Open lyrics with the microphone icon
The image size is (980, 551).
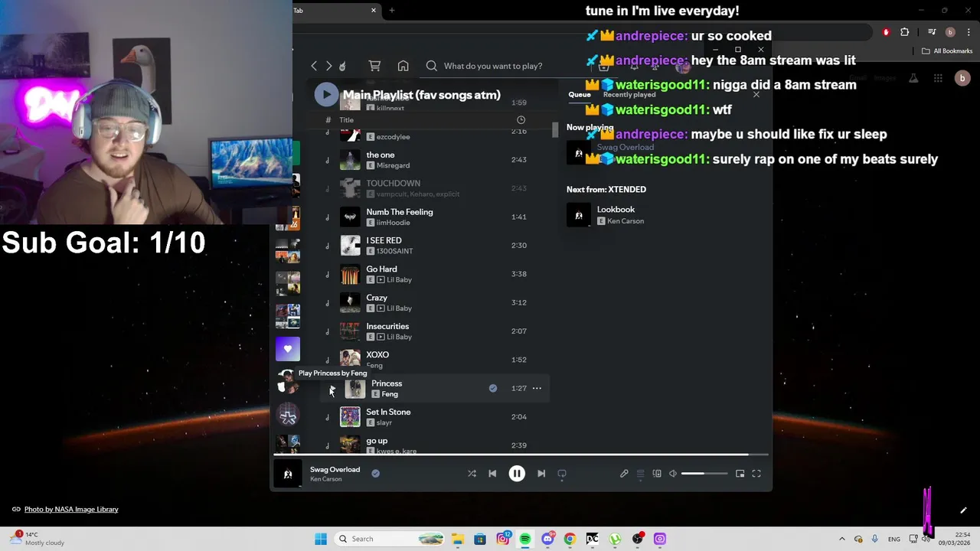624,474
